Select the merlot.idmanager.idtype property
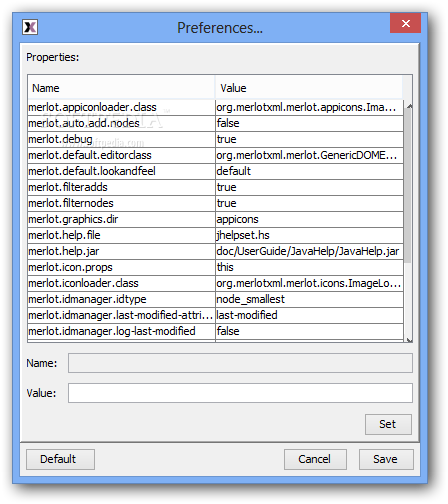This screenshot has width=448, height=504. click(x=121, y=299)
